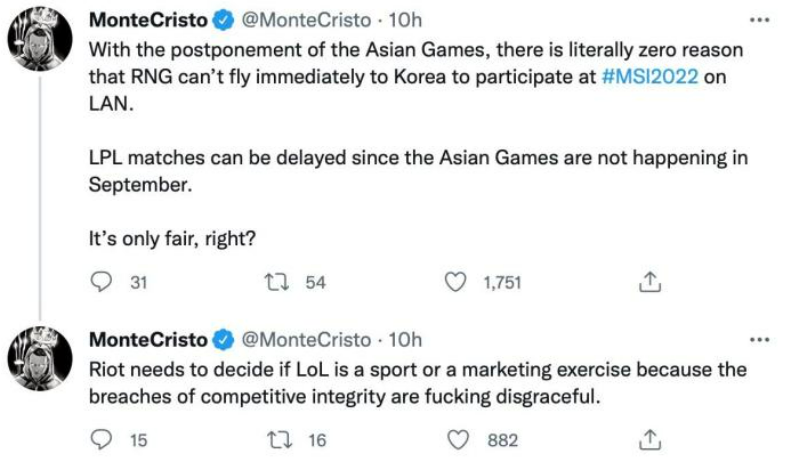Viewport: 790px width, 457px height.
Task: Share the second tweet via the share icon
Action: 650,438
